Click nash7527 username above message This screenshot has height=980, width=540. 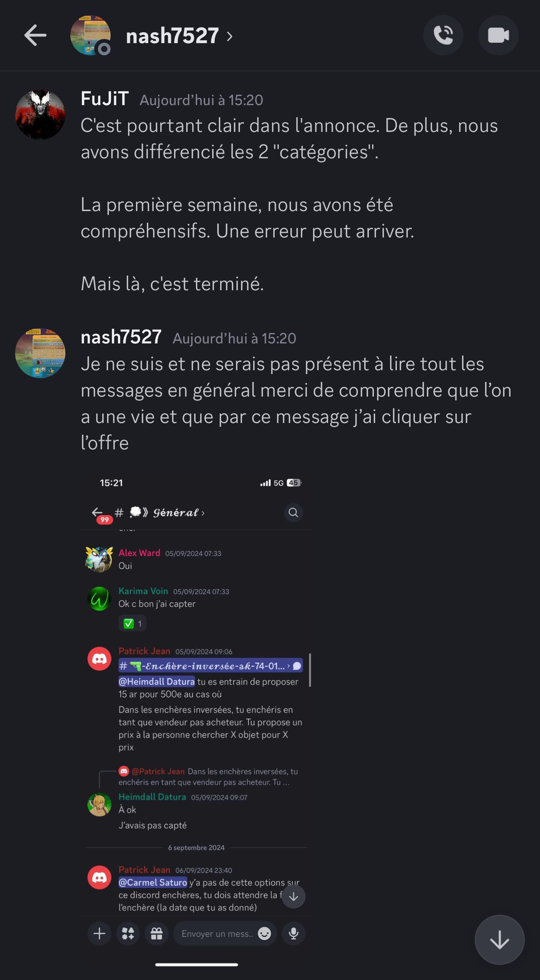click(x=121, y=337)
